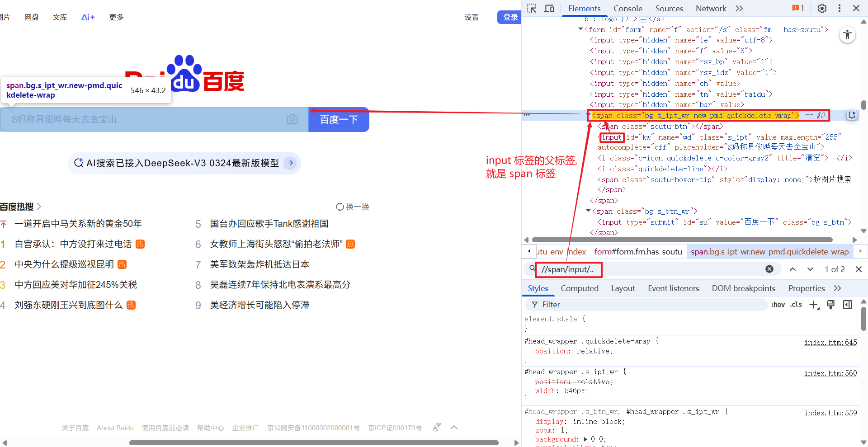Open the DevTools settings gear

tap(822, 8)
